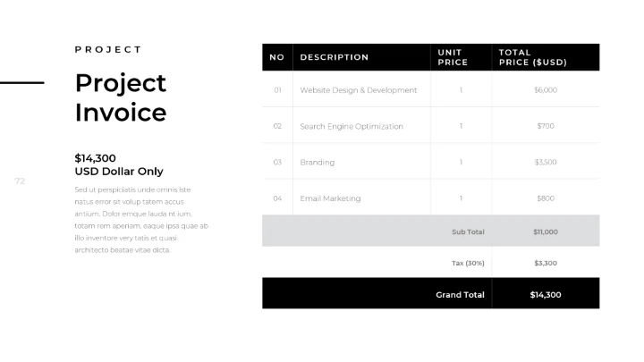The height and width of the screenshot is (362, 644).
Task: Click the Sub Total label
Action: [x=468, y=232]
